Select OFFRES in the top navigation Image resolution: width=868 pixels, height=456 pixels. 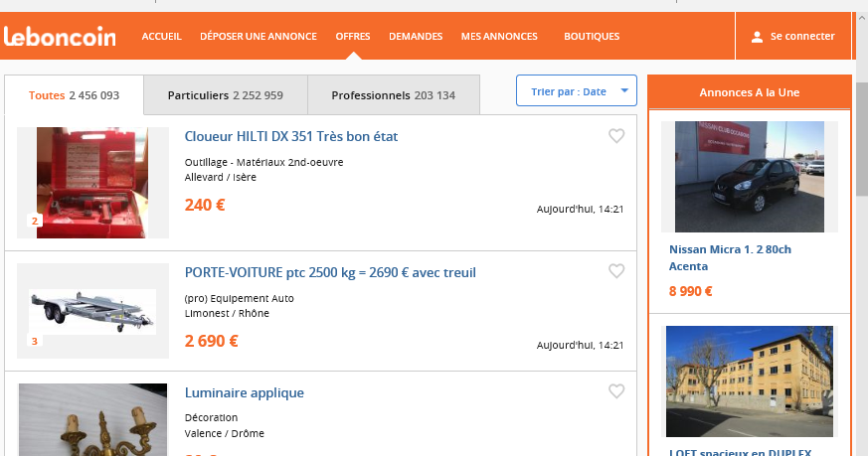click(x=353, y=37)
